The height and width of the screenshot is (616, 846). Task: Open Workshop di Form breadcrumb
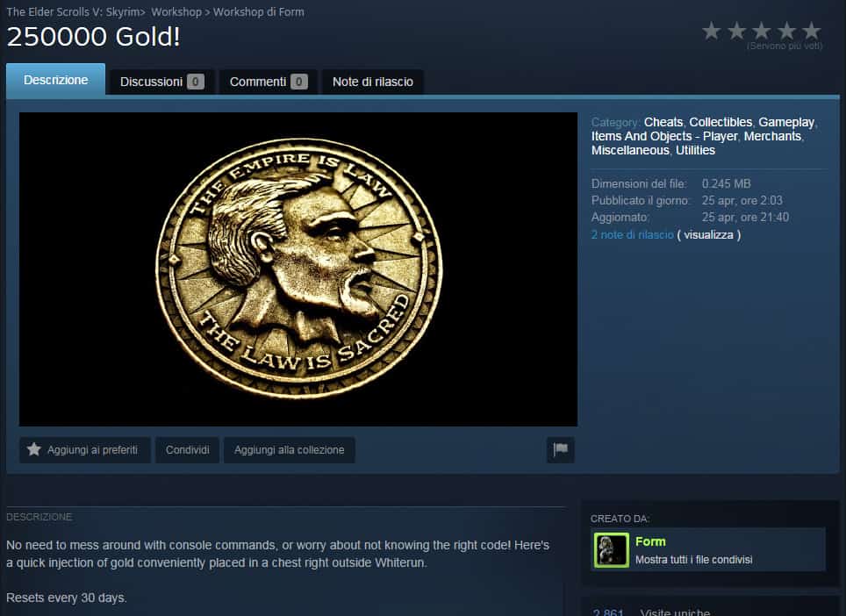(259, 12)
